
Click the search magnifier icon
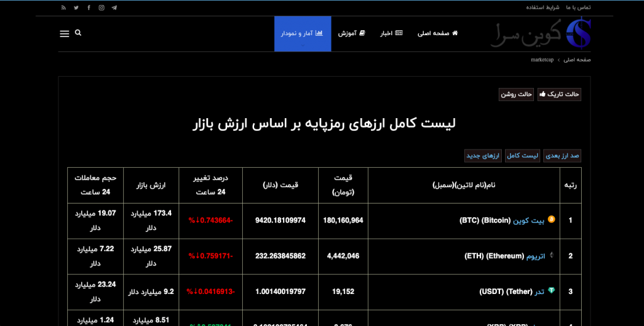[x=78, y=33]
